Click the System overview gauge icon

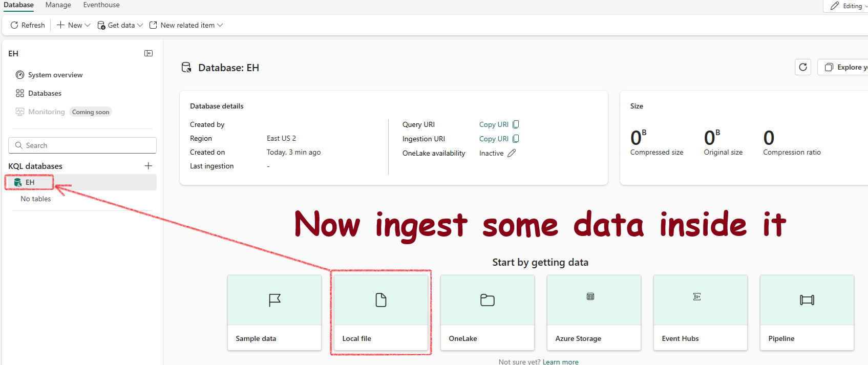20,75
